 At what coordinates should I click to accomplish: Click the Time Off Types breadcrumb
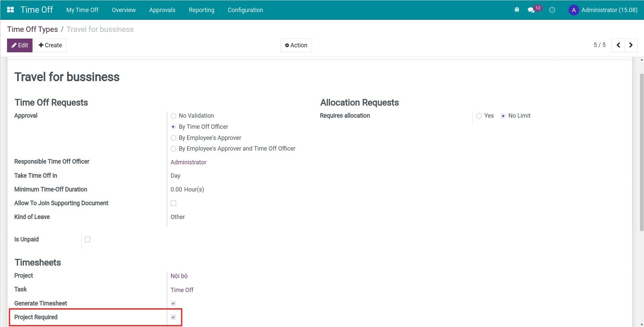pyautogui.click(x=32, y=29)
